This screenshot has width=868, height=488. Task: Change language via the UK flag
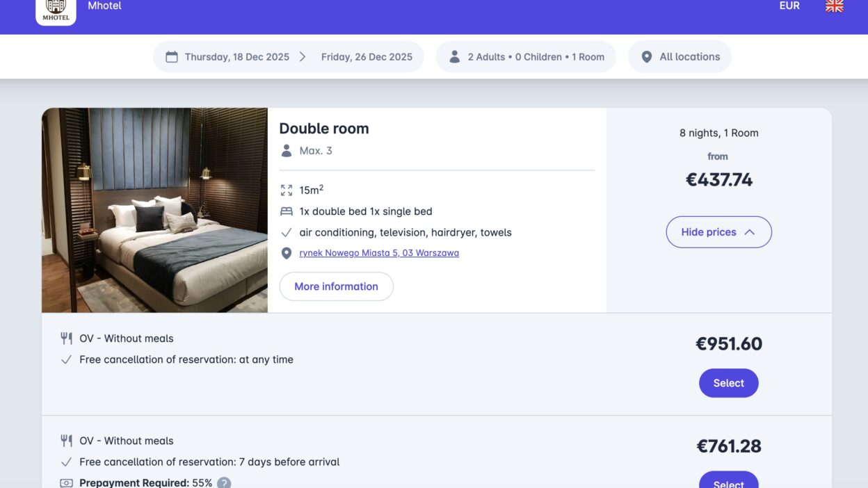pyautogui.click(x=834, y=6)
